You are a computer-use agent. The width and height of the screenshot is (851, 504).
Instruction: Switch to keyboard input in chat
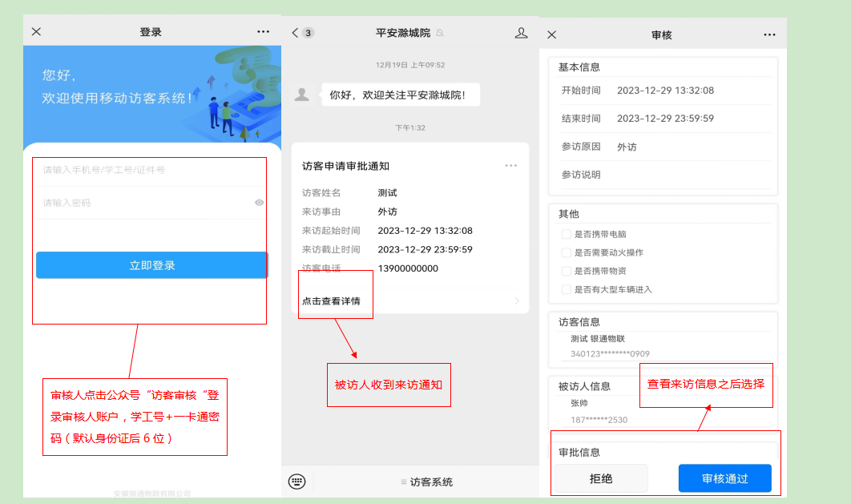tap(296, 482)
